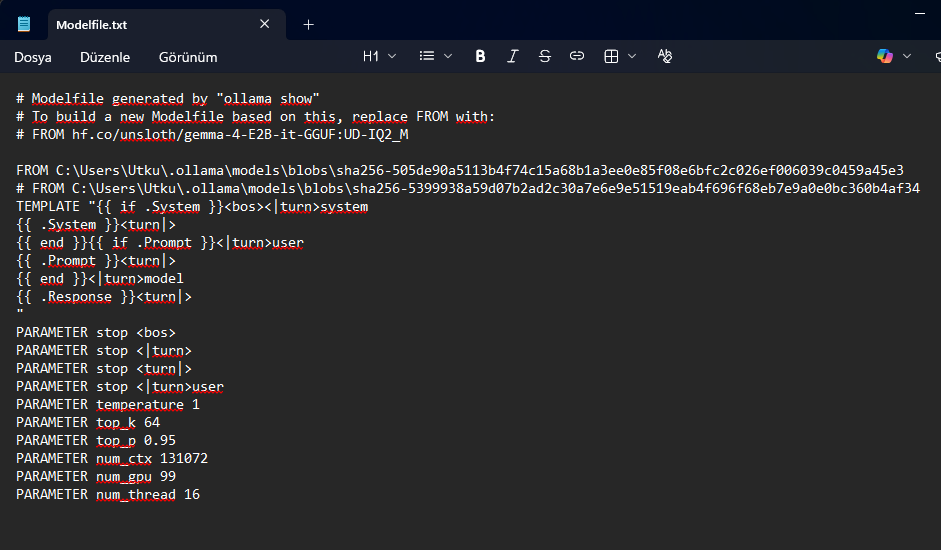Click the comment line '# Modelfile generated by "ollama show"'
This screenshot has height=550, width=941.
[167, 98]
